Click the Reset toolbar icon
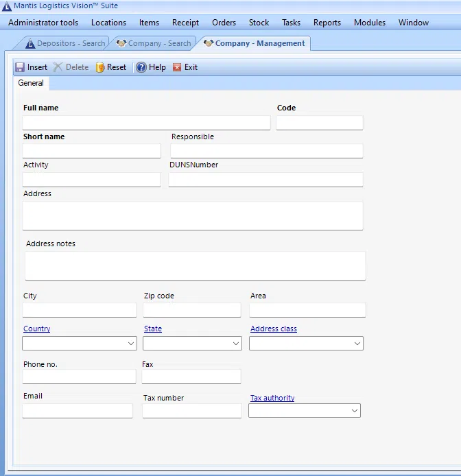This screenshot has height=476, width=461. point(100,67)
